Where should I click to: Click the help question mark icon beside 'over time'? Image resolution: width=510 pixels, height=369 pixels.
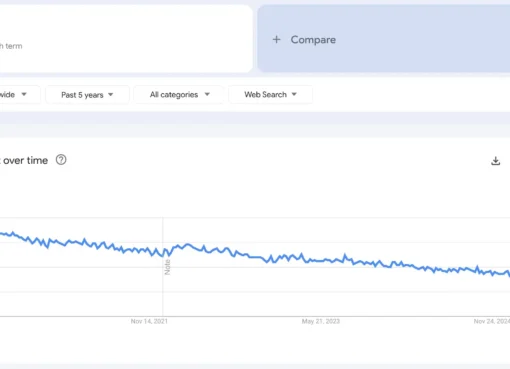coord(61,160)
